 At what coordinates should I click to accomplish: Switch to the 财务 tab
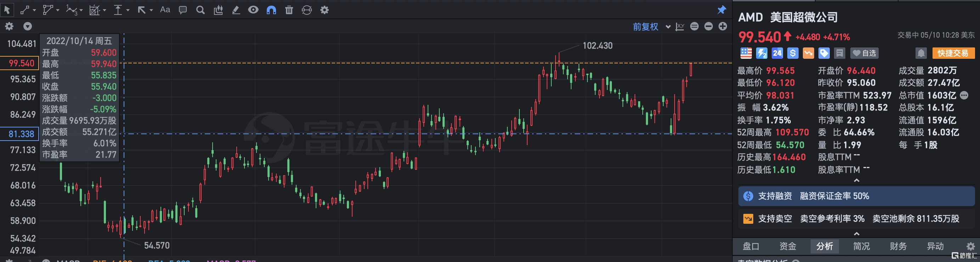[x=899, y=246]
